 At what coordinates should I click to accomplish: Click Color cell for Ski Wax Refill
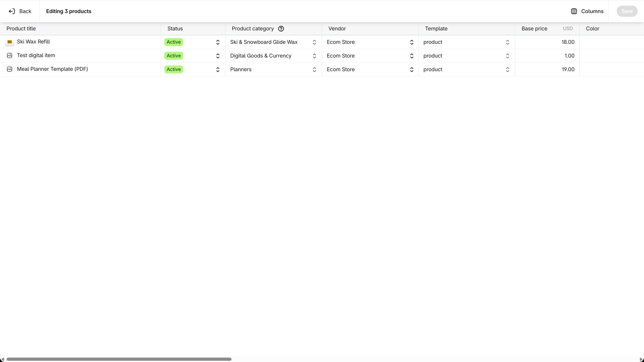[x=612, y=42]
